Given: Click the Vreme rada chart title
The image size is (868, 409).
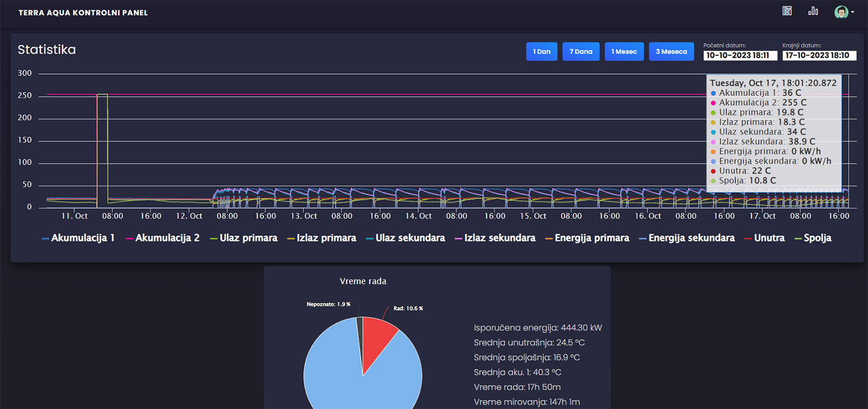Looking at the screenshot, I should pos(363,281).
